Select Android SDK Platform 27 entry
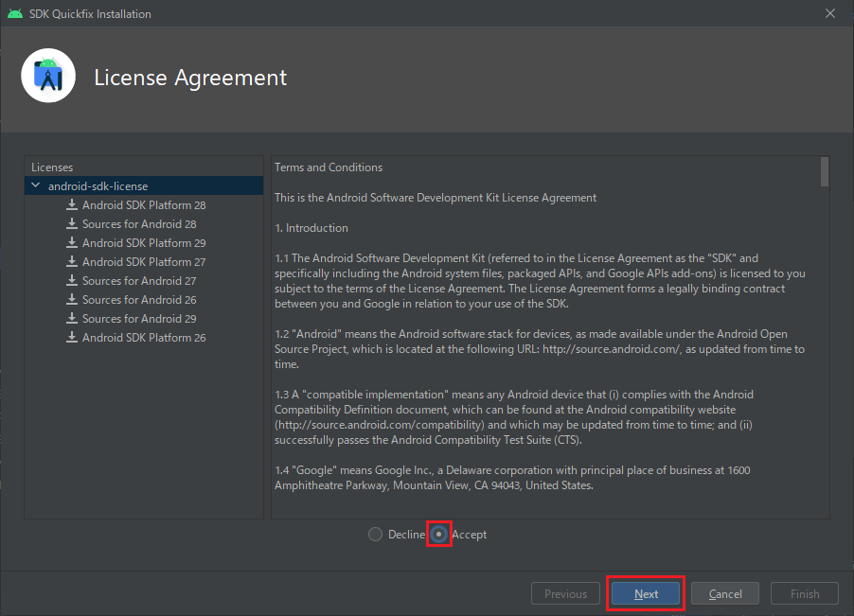The image size is (854, 616). (x=144, y=262)
